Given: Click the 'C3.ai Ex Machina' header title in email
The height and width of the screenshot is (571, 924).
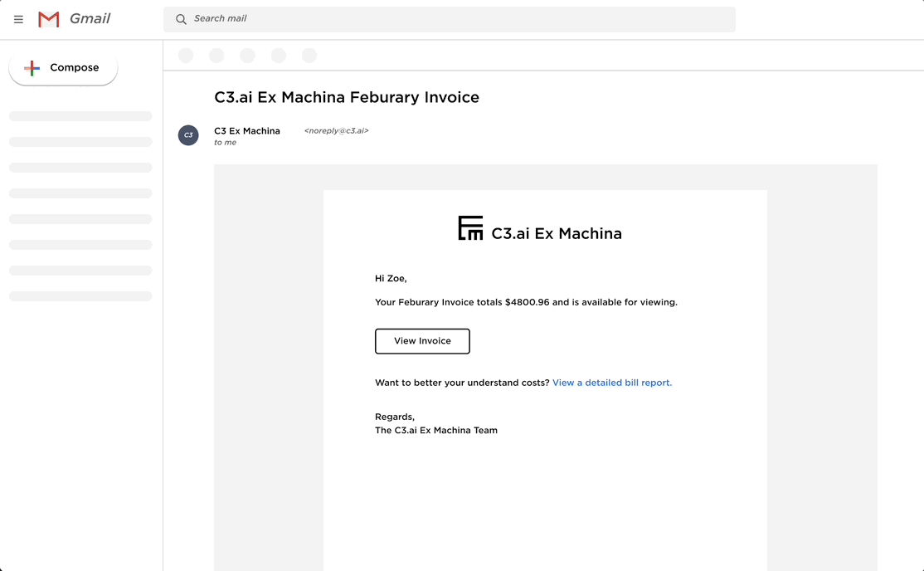Looking at the screenshot, I should tap(557, 233).
